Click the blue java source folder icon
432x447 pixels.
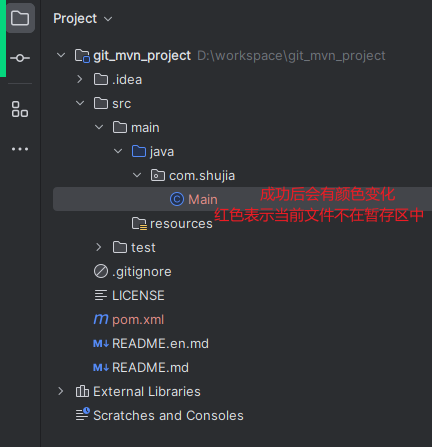tap(139, 151)
